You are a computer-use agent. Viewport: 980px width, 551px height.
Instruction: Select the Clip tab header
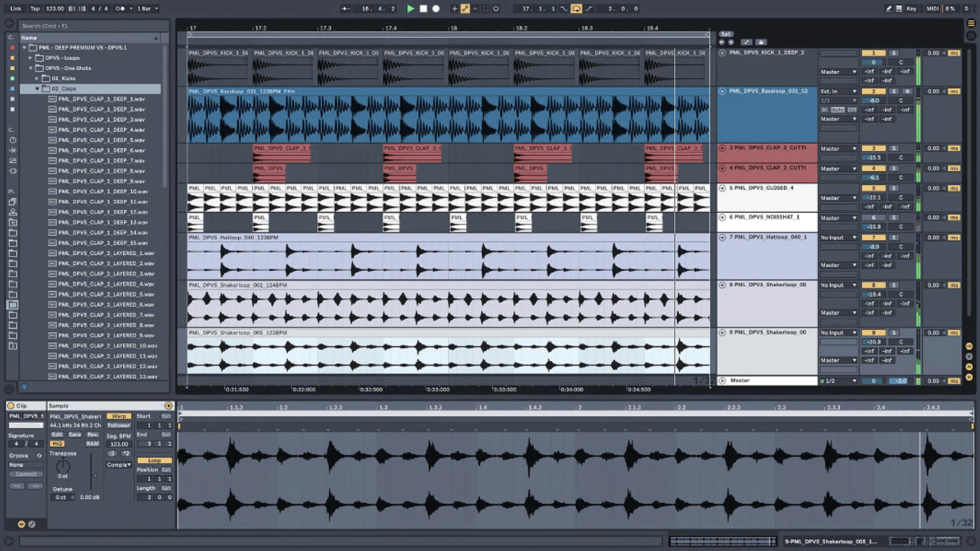[x=26, y=406]
